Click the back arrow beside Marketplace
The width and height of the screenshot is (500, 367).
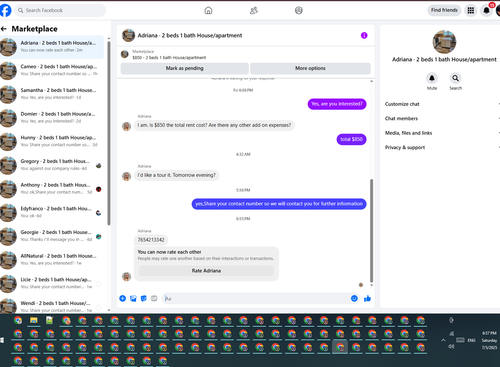[4, 29]
